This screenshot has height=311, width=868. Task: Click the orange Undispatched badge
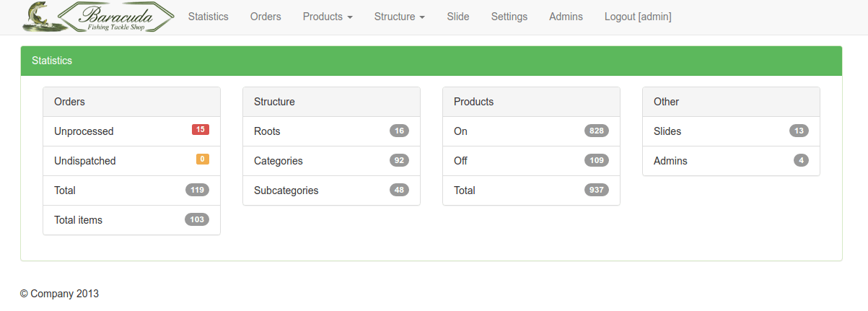203,159
